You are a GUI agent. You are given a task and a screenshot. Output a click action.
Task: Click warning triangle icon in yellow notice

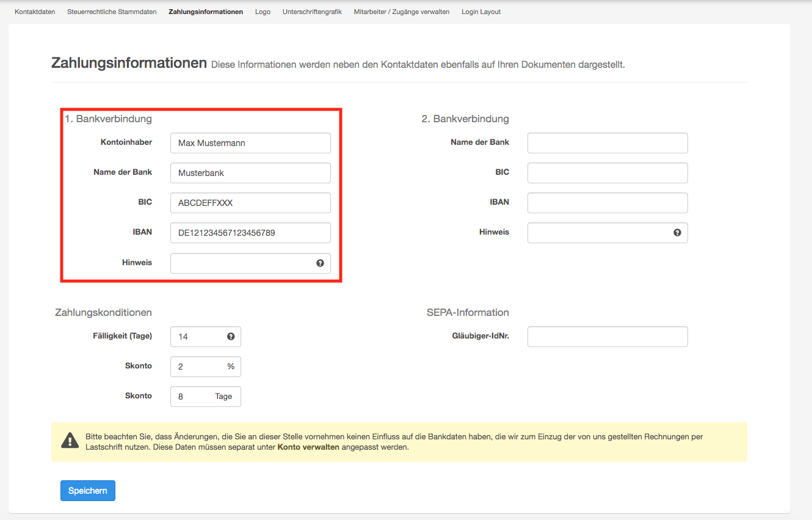tap(70, 440)
